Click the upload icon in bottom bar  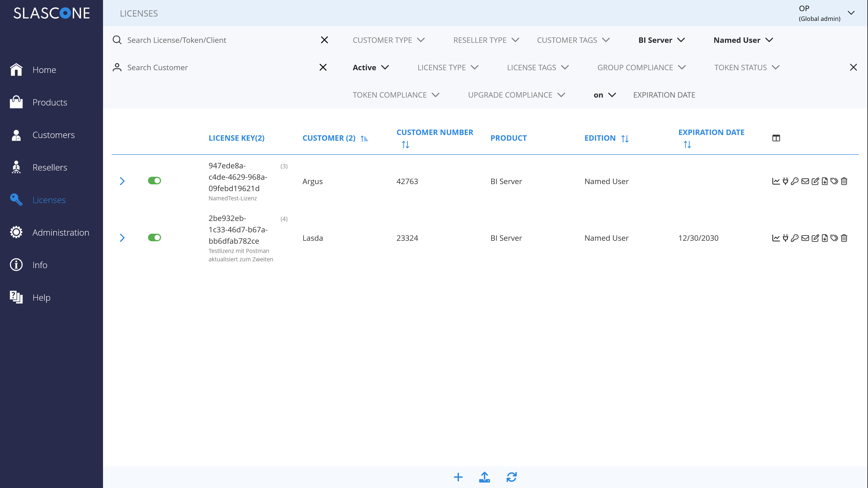pyautogui.click(x=484, y=477)
